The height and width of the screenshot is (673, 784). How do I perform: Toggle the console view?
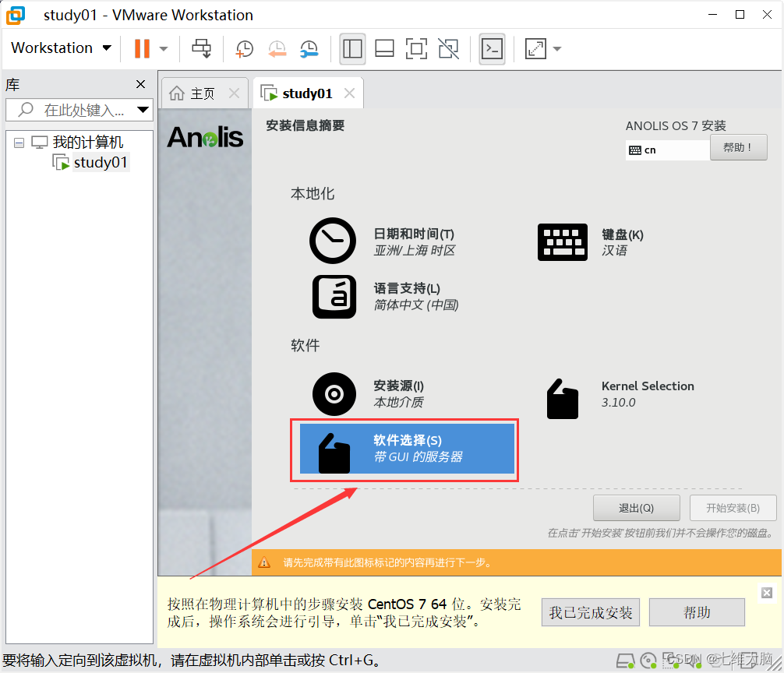(x=492, y=49)
